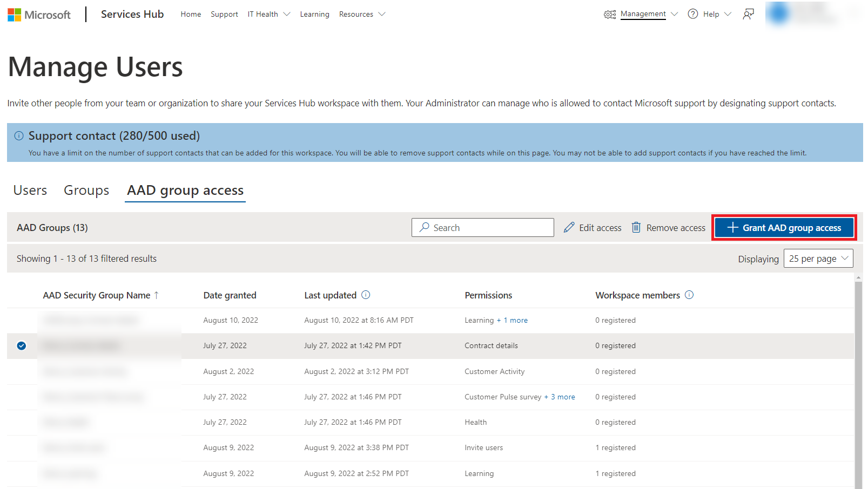Click the Grant AAD group access button
Image resolution: width=868 pixels, height=489 pixels.
(784, 227)
